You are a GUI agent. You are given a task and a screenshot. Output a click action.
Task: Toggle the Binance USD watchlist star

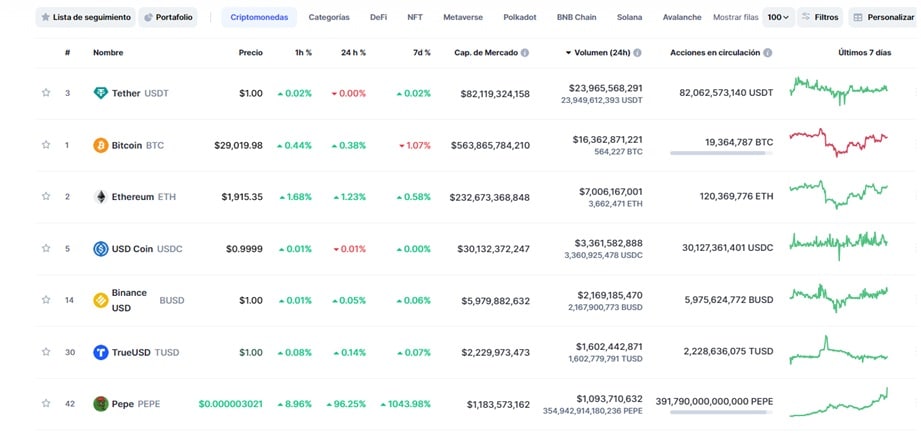click(46, 299)
